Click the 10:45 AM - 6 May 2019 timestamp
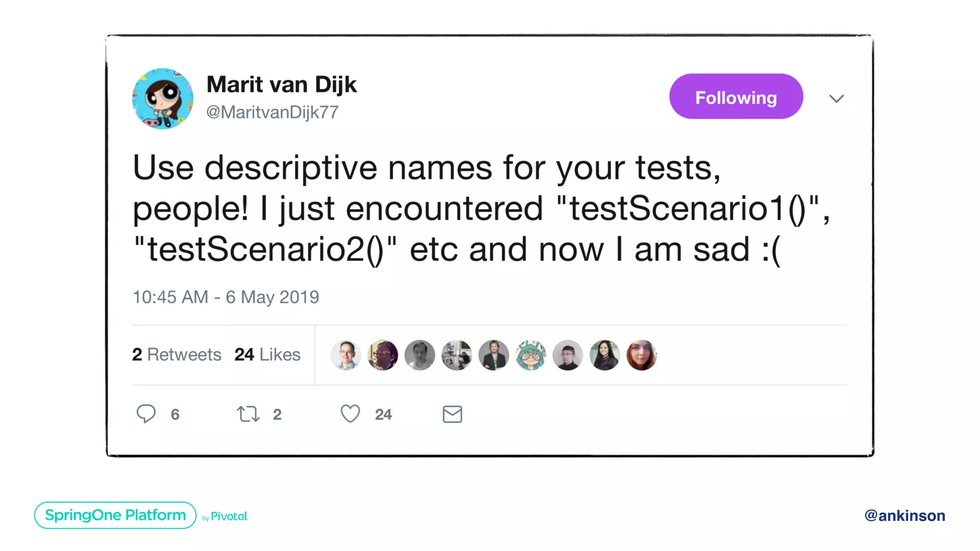Viewport: 980px width, 551px height. pos(226,297)
